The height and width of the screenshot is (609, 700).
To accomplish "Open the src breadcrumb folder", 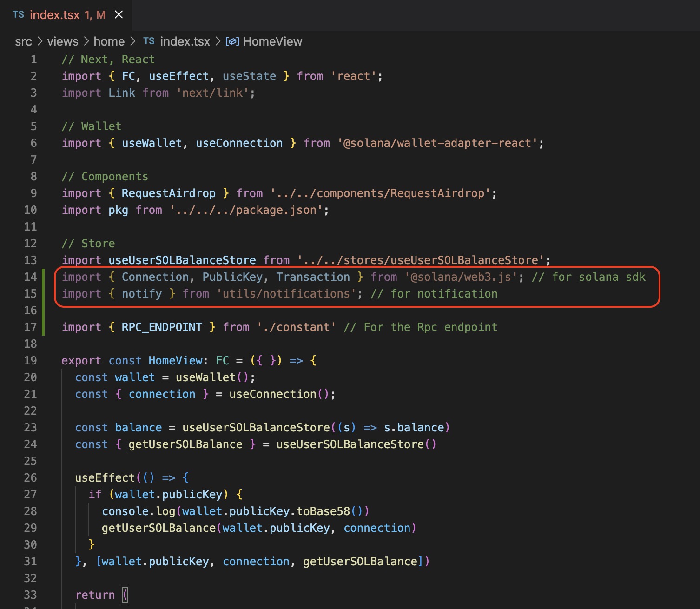I will pos(23,41).
